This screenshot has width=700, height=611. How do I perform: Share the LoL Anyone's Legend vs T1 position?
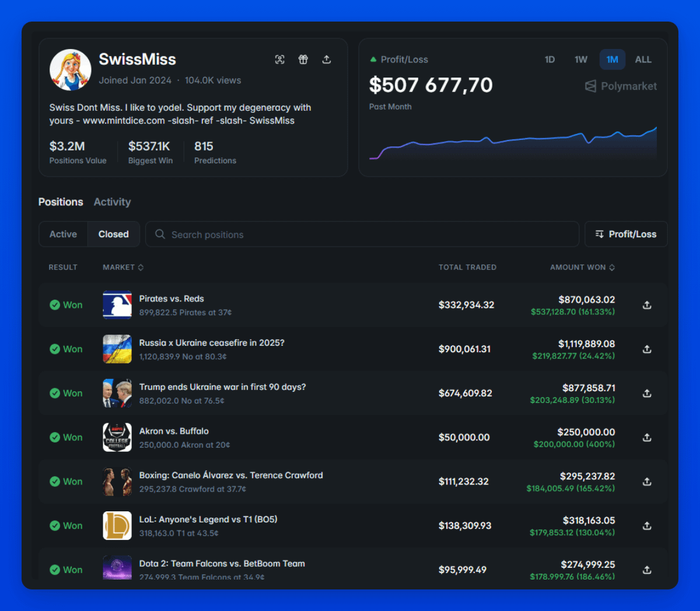tap(647, 526)
